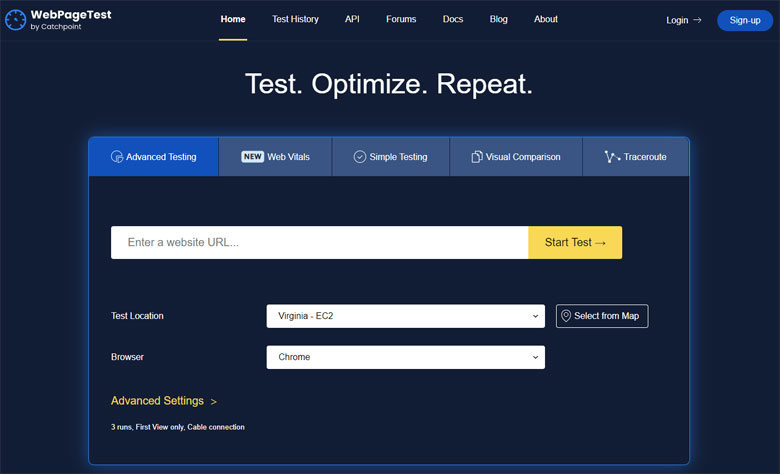The height and width of the screenshot is (474, 780).
Task: Open Test History in navigation
Action: pyautogui.click(x=295, y=19)
